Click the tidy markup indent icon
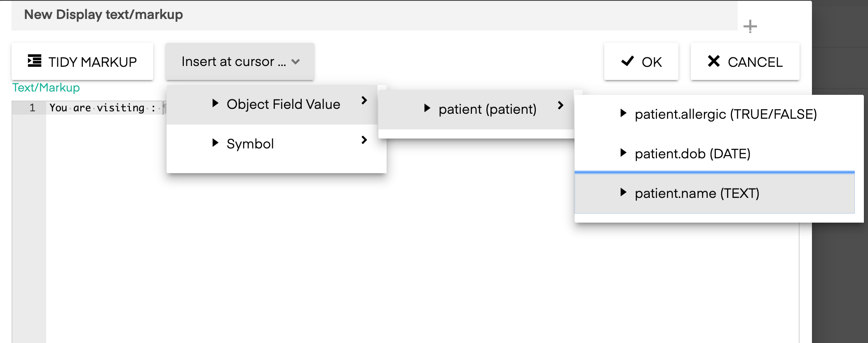 click(35, 61)
